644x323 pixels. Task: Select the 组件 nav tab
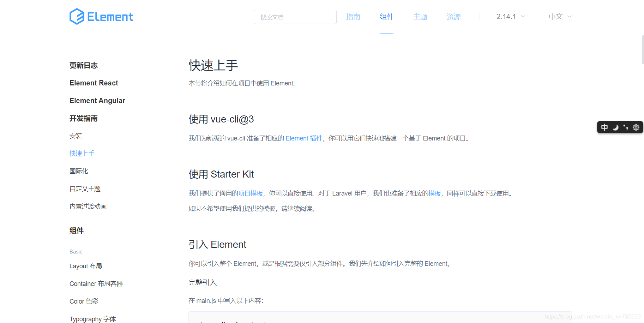pos(387,17)
